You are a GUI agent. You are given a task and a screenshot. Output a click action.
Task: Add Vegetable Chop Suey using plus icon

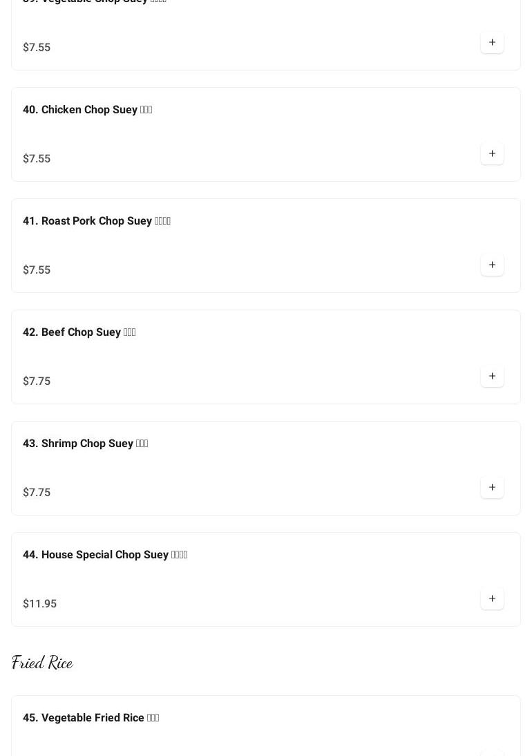coord(492,43)
